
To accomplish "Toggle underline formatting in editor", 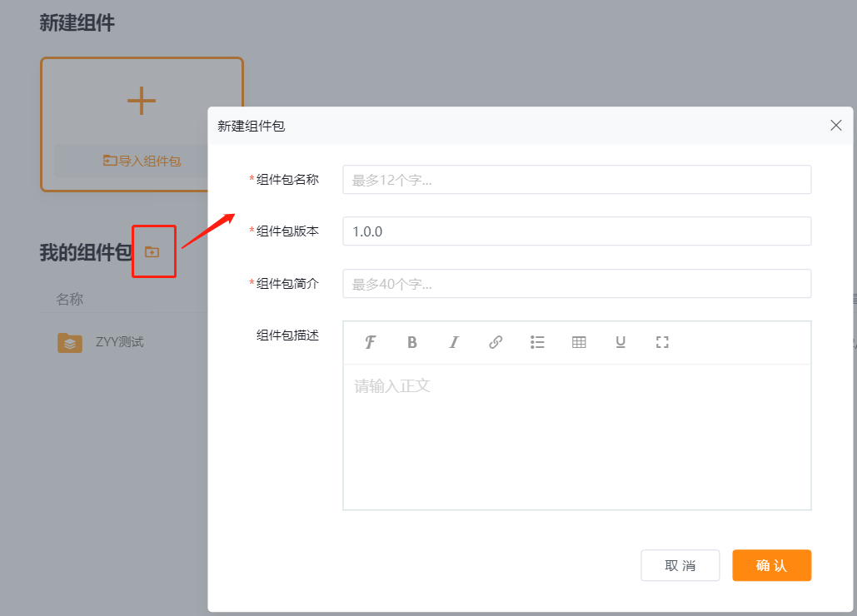I will click(620, 342).
